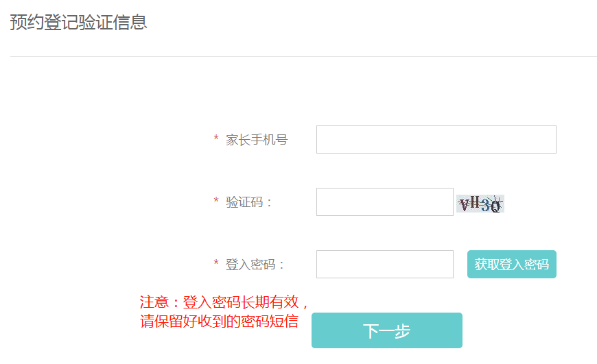Screen dimensions: 597x364
Task: Click the divider line under the heading
Action: (303, 56)
